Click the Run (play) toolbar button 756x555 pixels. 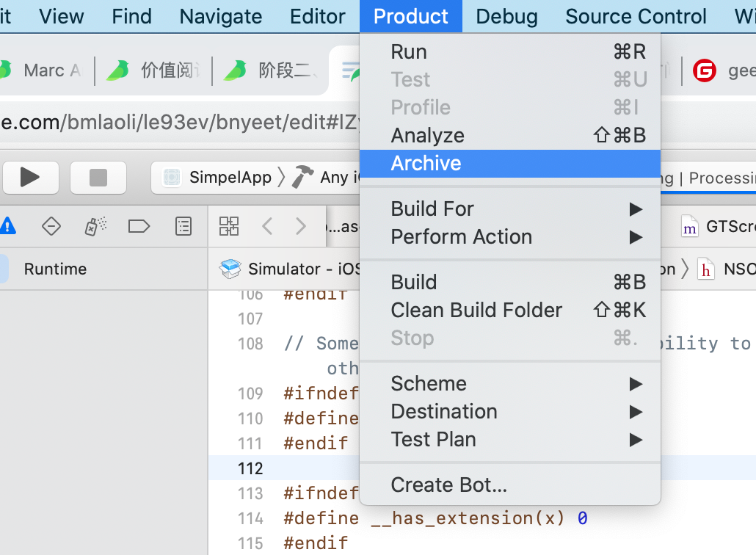pos(30,177)
